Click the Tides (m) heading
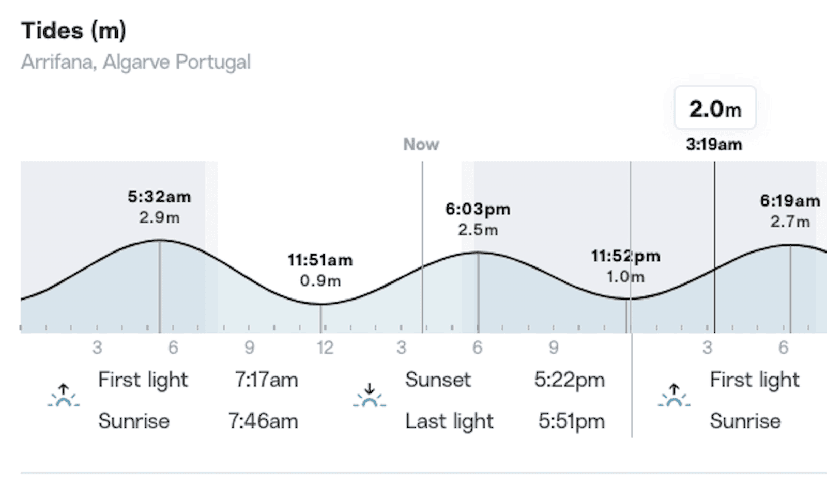This screenshot has height=504, width=827. tap(73, 30)
